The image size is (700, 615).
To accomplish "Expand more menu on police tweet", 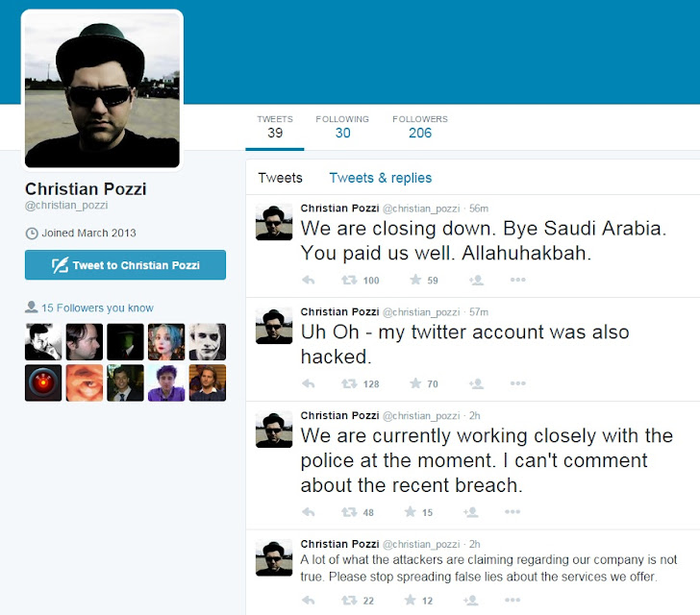I will click(x=512, y=512).
